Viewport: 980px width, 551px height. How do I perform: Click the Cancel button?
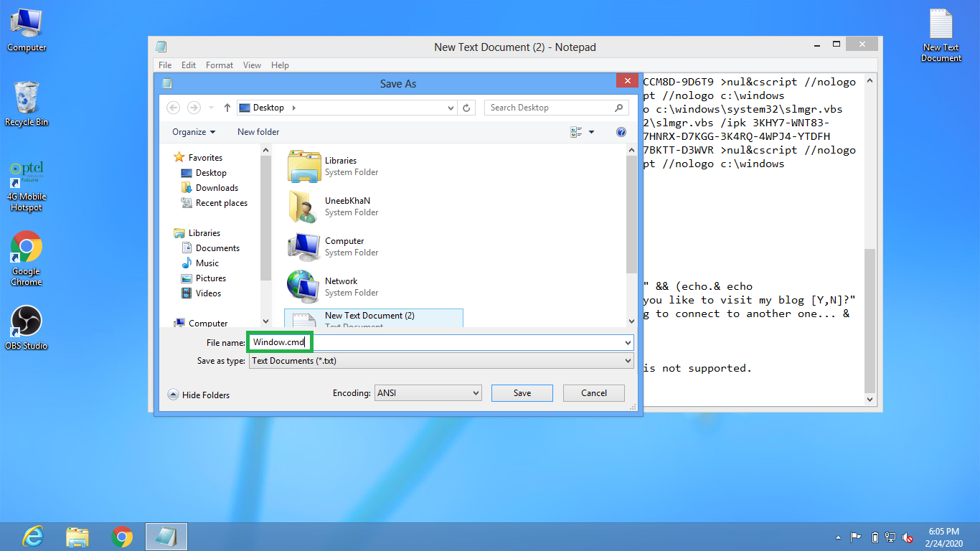click(593, 393)
